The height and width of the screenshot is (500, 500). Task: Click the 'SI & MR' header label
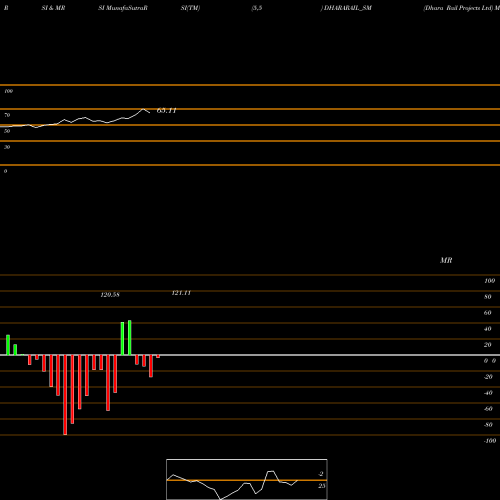coord(53,8)
